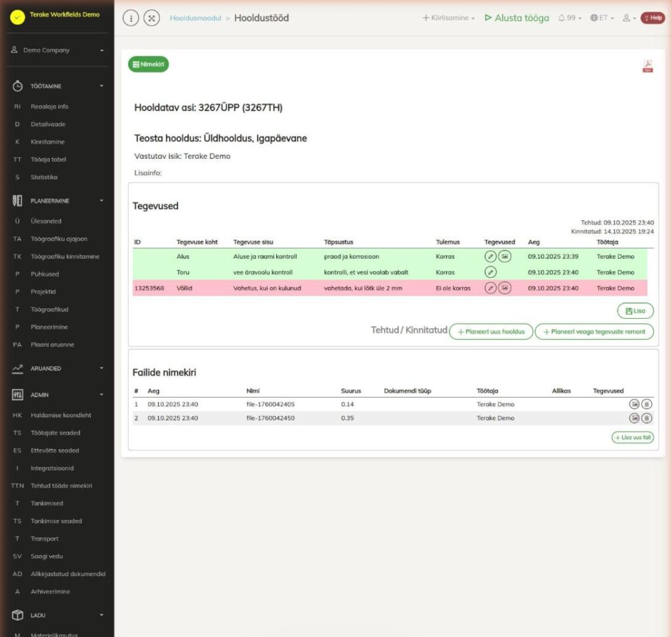The height and width of the screenshot is (637, 672).
Task: Open Tehtud tööde nimekiri menu item
Action: pos(61,485)
